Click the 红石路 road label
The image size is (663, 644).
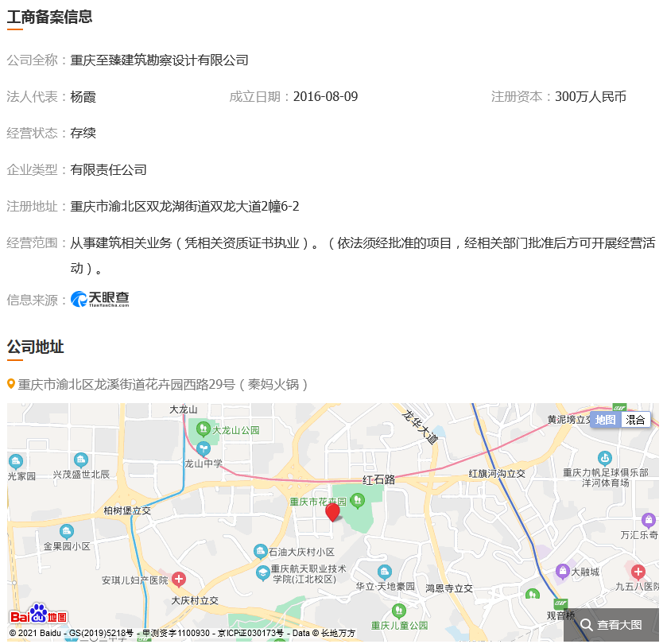pyautogui.click(x=378, y=479)
